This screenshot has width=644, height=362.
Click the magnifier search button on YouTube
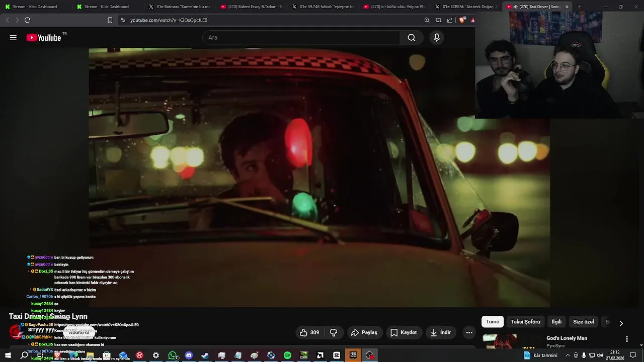(412, 38)
